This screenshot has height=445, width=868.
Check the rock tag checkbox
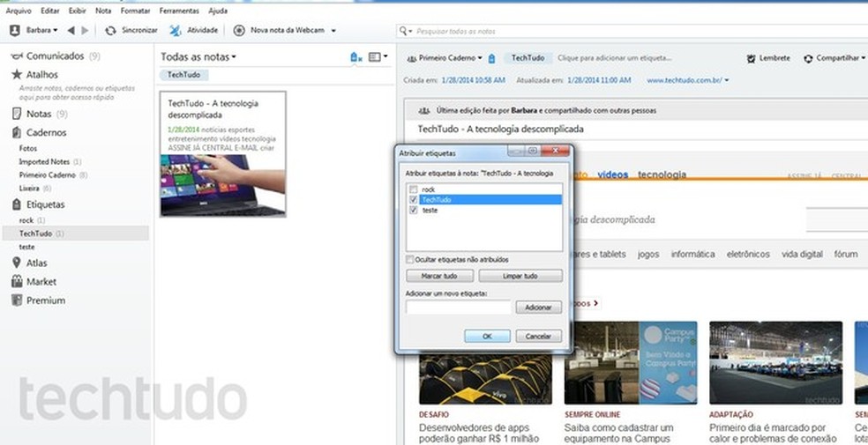click(x=412, y=190)
